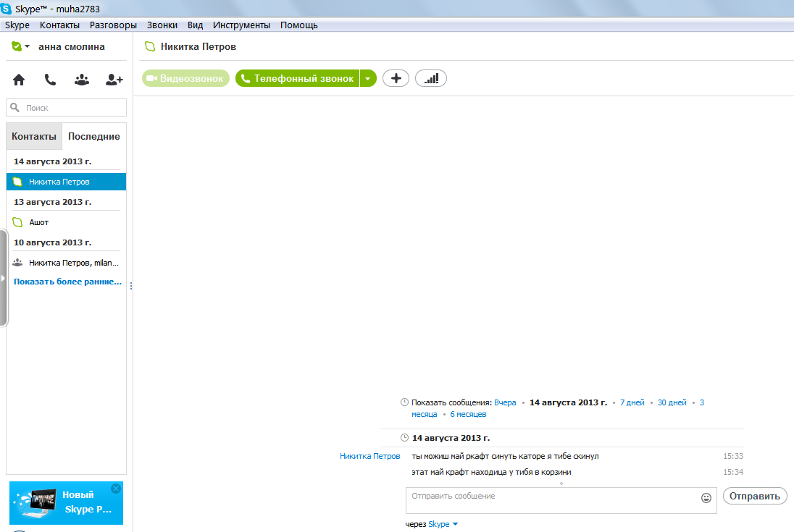Click the sidebar collapse arrow on left edge
Image resolution: width=794 pixels, height=532 pixels.
2,278
